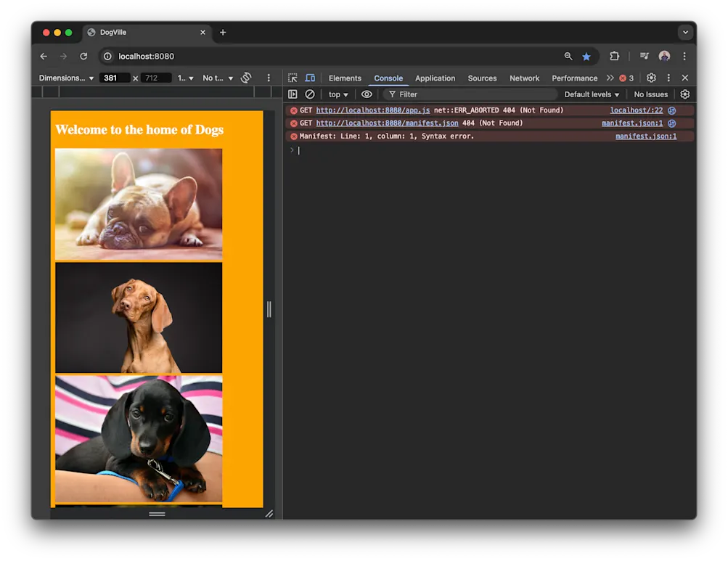
Task: Open the customize DevTools three-dot menu
Action: tap(668, 78)
